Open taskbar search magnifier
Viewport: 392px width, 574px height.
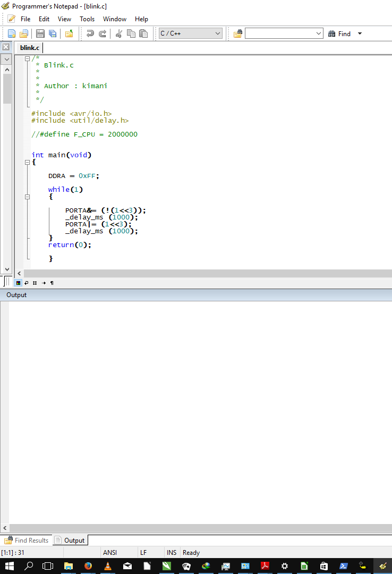click(29, 566)
